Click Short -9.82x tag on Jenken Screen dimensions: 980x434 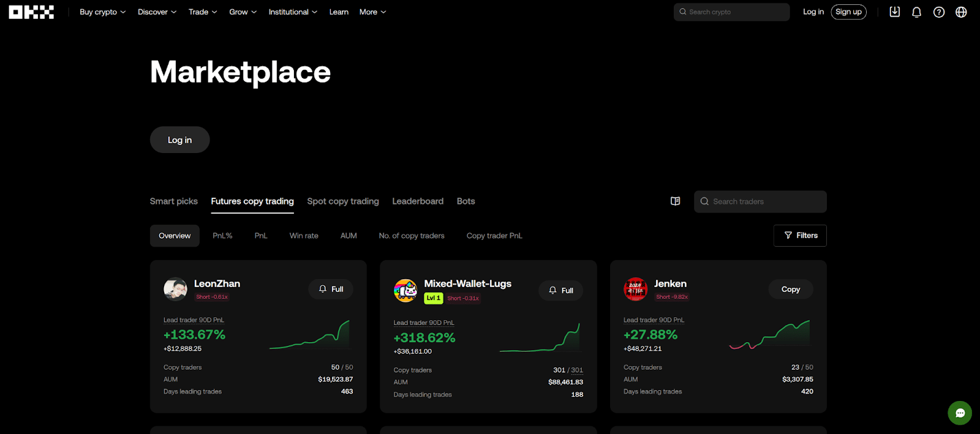click(672, 297)
